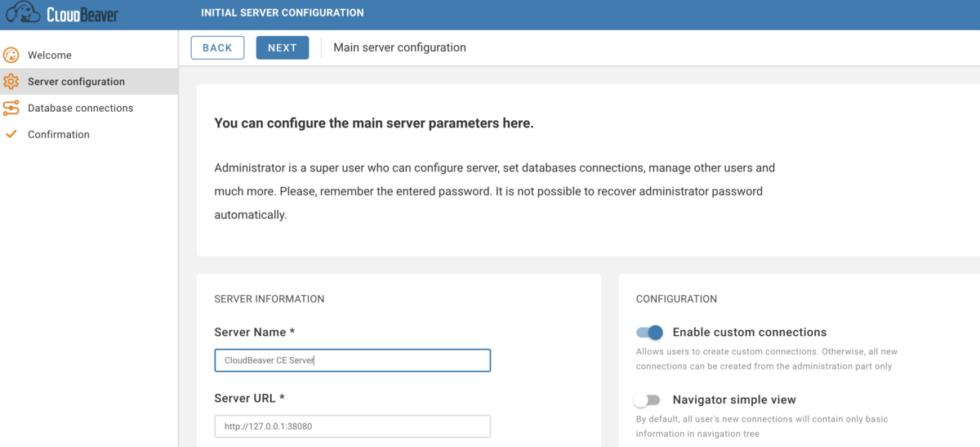Screen dimensions: 980x447
Task: Click the BACK button
Action: click(x=217, y=47)
